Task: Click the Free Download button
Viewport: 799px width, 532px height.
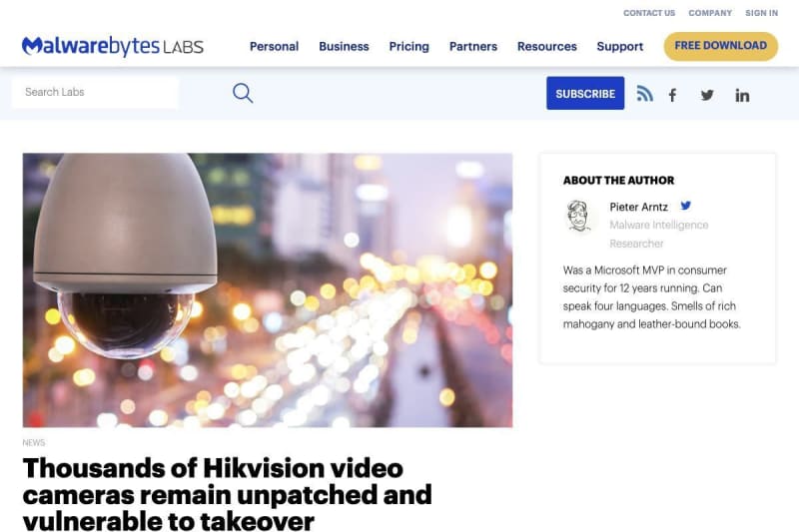Action: point(720,46)
